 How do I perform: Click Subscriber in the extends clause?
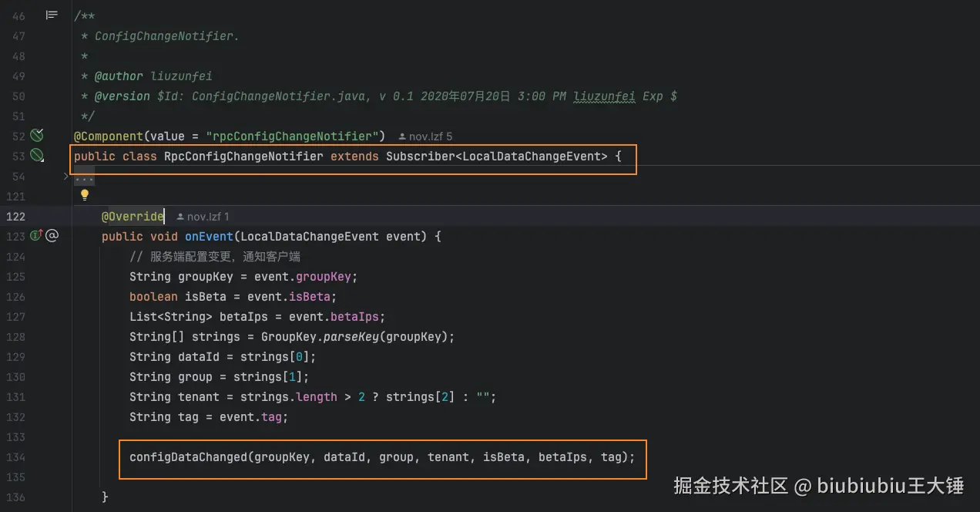pyautogui.click(x=420, y=157)
